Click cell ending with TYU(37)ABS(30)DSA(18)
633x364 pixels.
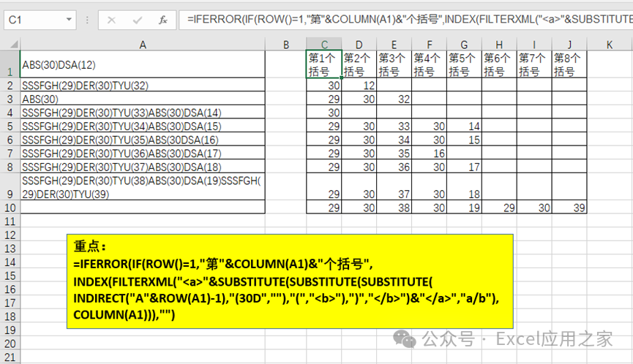click(143, 167)
